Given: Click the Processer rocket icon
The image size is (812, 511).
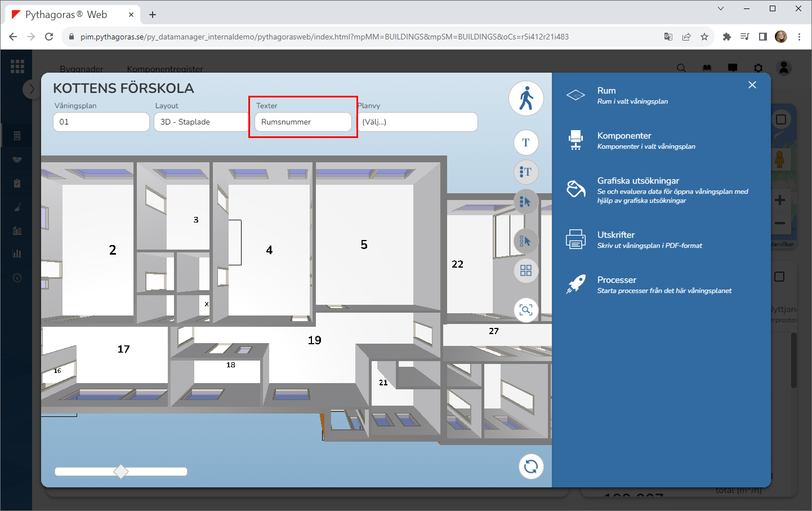Looking at the screenshot, I should pos(575,285).
